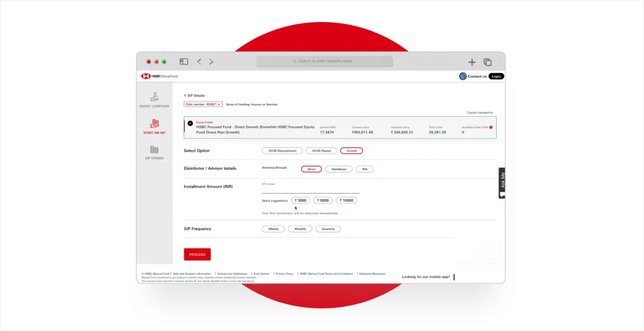The height and width of the screenshot is (331, 644).
Task: Toggle the browser sidebar panel icon
Action: coord(184,62)
